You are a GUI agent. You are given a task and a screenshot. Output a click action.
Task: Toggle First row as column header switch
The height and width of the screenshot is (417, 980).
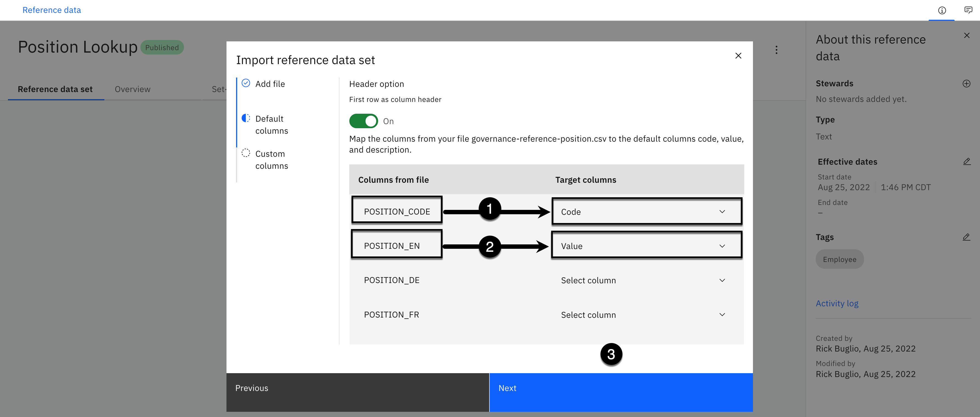(x=363, y=121)
